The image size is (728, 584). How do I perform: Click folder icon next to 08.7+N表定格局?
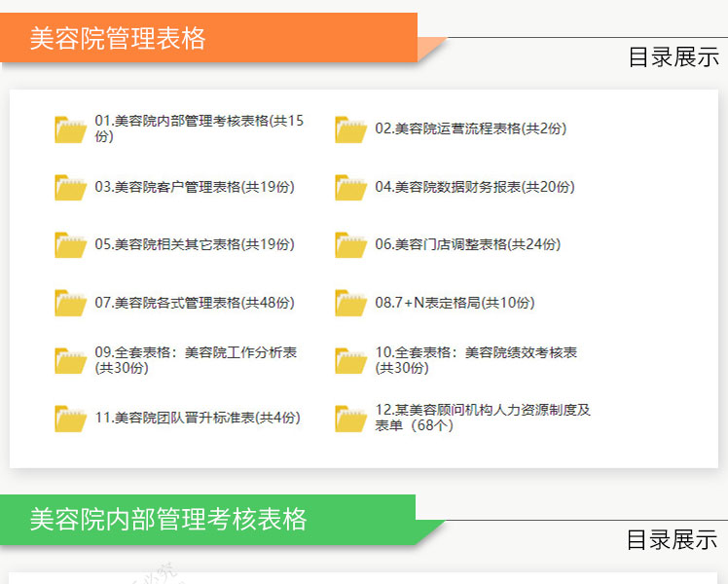[x=351, y=303]
